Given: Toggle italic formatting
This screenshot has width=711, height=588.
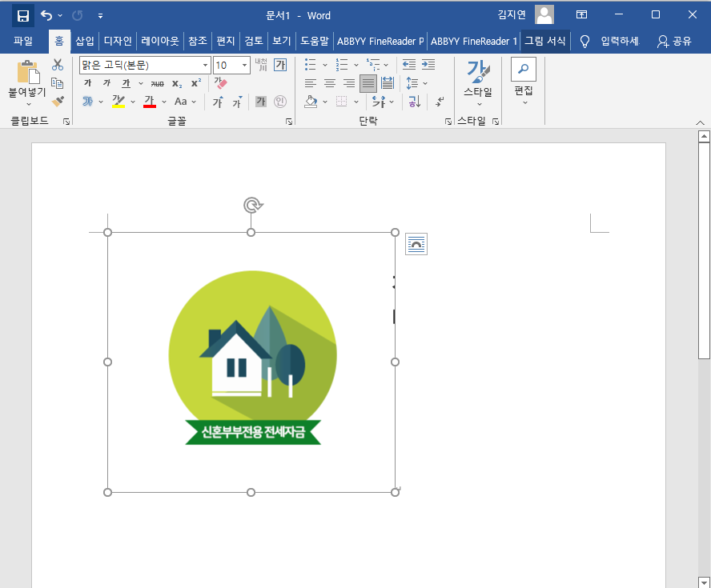Looking at the screenshot, I should click(106, 83).
